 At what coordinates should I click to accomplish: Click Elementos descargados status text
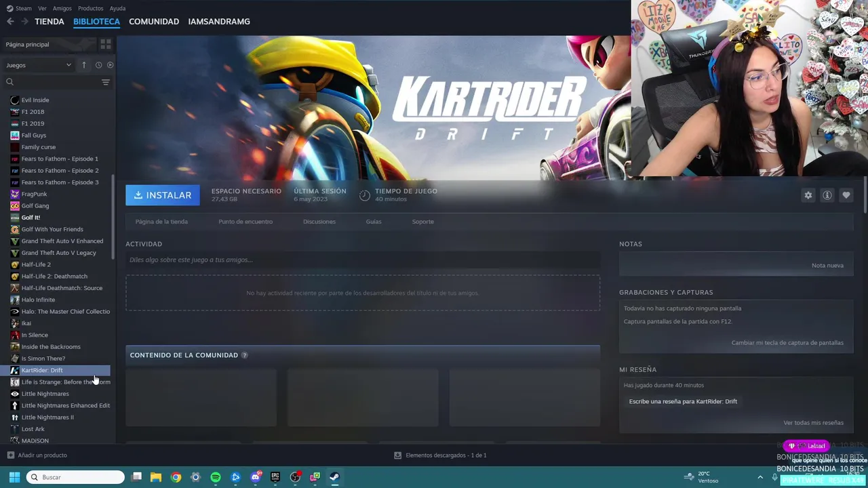tap(446, 455)
